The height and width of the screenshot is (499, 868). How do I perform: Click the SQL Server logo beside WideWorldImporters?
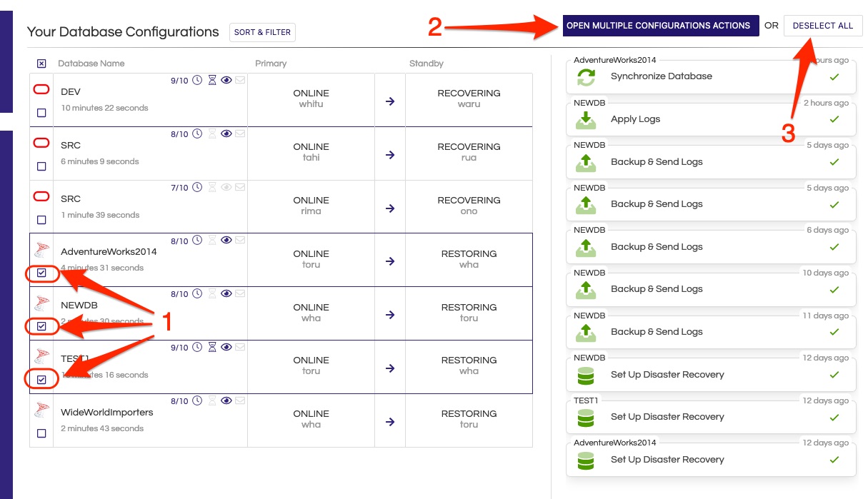click(41, 410)
